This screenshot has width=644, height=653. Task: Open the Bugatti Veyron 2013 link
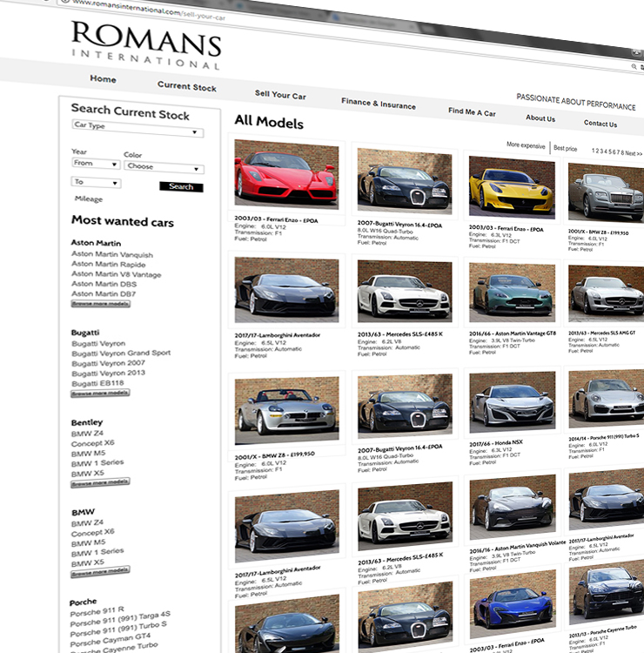(108, 374)
